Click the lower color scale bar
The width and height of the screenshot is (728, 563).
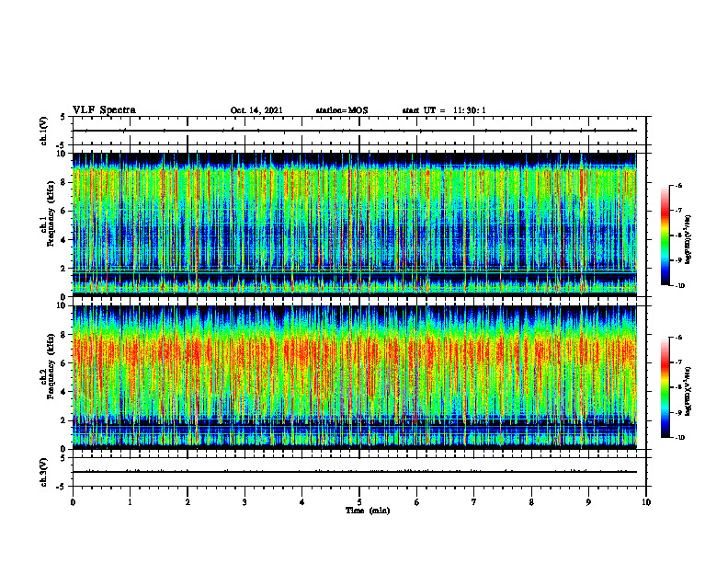point(665,387)
